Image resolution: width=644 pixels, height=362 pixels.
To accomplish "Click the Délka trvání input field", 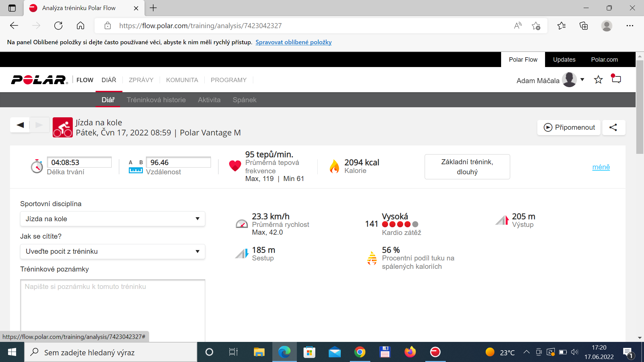I will tap(79, 162).
